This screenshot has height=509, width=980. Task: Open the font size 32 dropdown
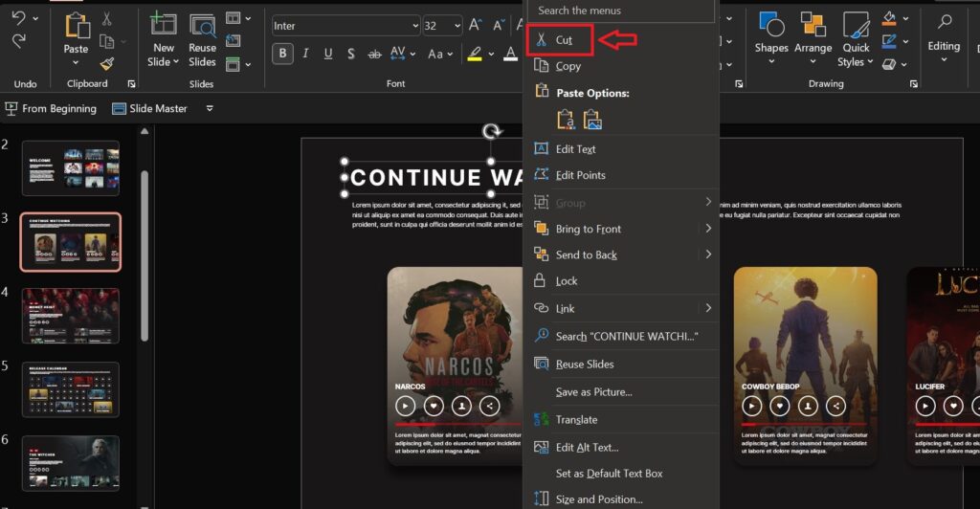(x=457, y=26)
